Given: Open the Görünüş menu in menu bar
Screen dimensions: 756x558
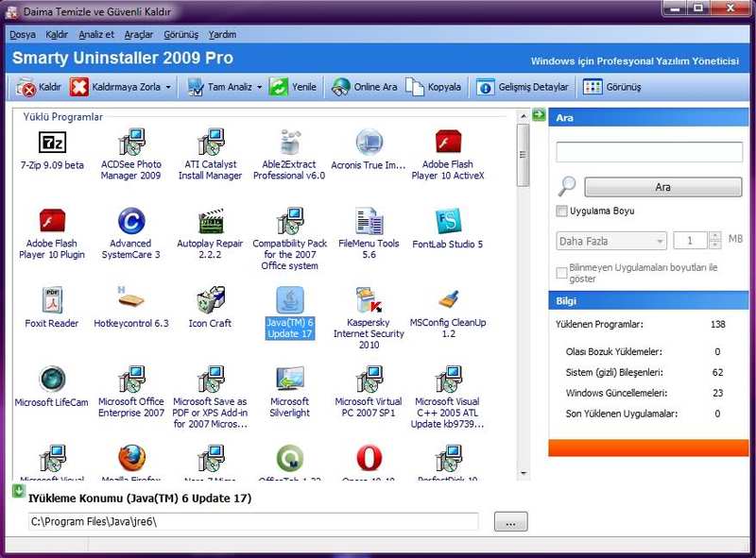Looking at the screenshot, I should point(181,35).
